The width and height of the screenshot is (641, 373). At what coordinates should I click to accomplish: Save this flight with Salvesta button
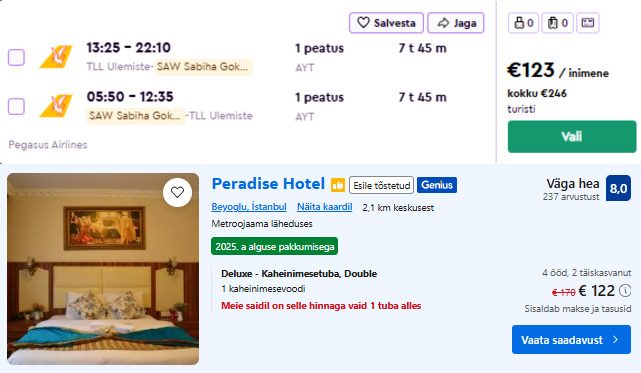tap(386, 23)
